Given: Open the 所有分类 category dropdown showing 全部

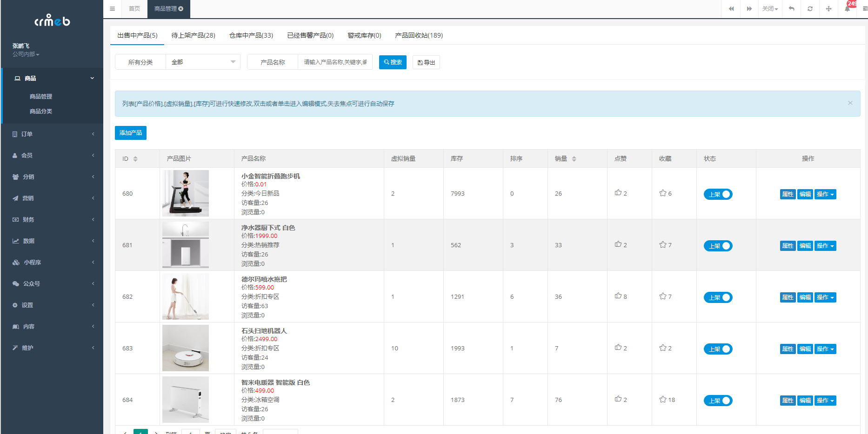Looking at the screenshot, I should pyautogui.click(x=203, y=62).
